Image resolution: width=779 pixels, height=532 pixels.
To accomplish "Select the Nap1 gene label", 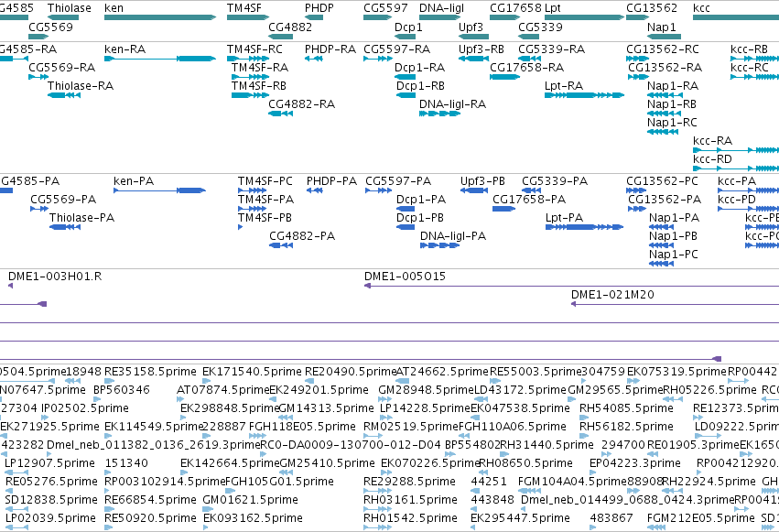I will pos(661,27).
